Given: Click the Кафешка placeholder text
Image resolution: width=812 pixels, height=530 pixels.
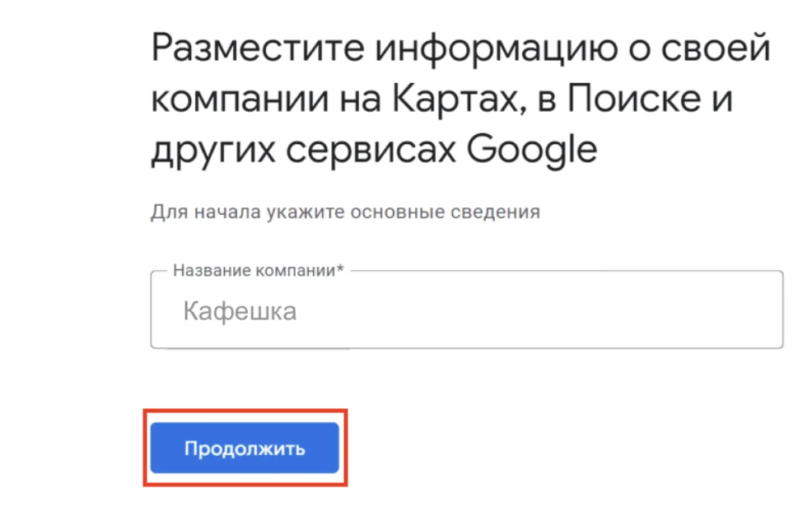Looking at the screenshot, I should [239, 312].
